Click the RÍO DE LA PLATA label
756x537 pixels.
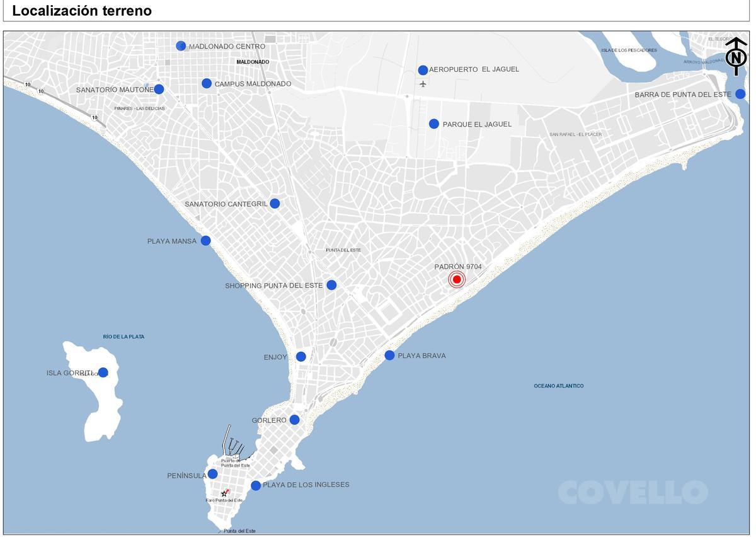pyautogui.click(x=123, y=337)
